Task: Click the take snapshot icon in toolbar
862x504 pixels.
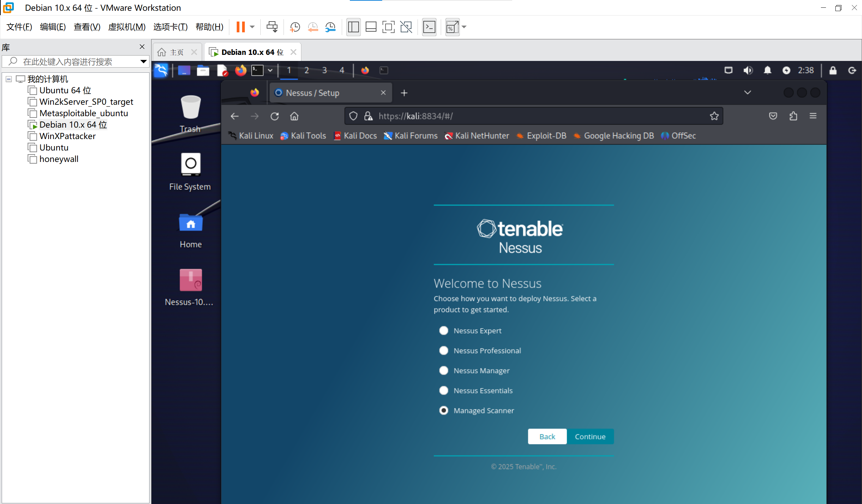Action: 295,27
